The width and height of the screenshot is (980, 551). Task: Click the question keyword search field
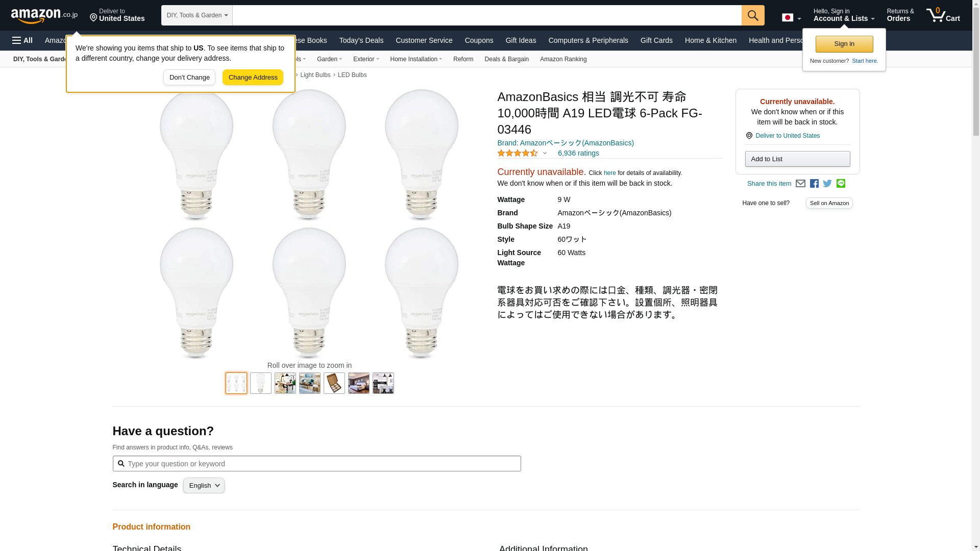tap(322, 464)
